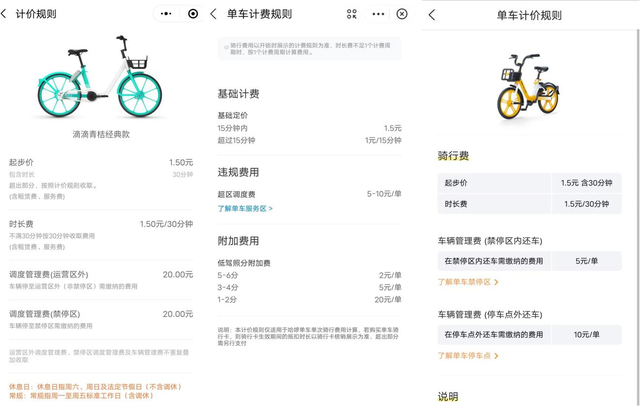Open the 了解单车服务区 link

click(x=245, y=209)
